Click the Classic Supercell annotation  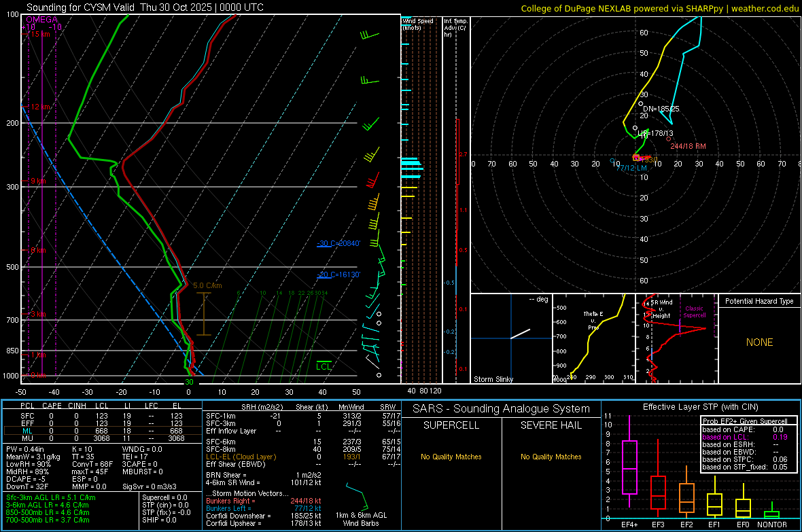[x=694, y=312]
